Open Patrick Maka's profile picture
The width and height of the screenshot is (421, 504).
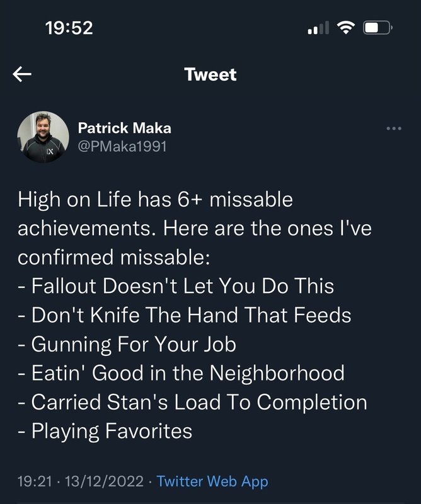coord(43,137)
